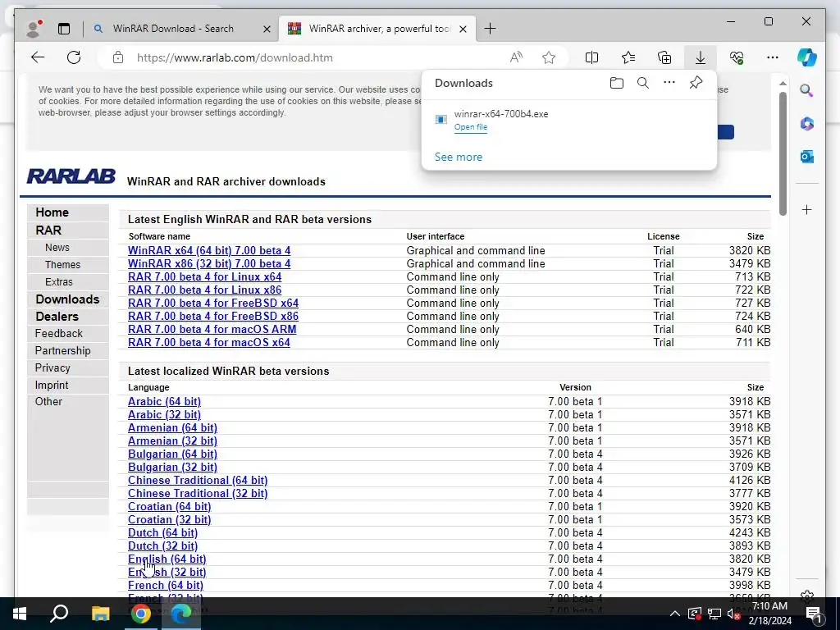Open more options in Downloads panel
Image resolution: width=840 pixels, height=630 pixels.
pyautogui.click(x=669, y=83)
